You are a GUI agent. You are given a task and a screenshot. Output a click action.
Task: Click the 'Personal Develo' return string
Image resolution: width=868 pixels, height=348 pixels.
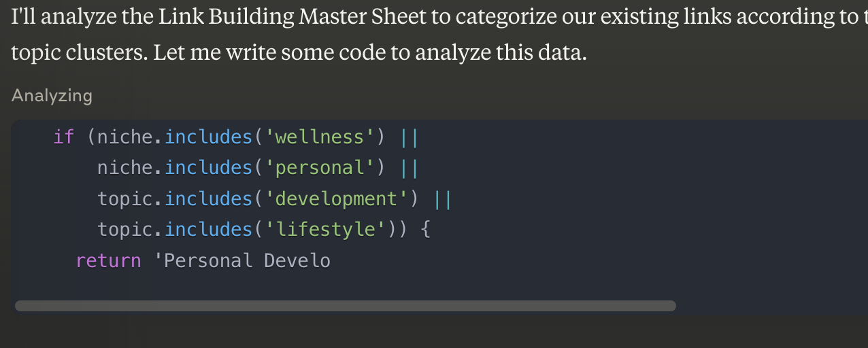(242, 260)
